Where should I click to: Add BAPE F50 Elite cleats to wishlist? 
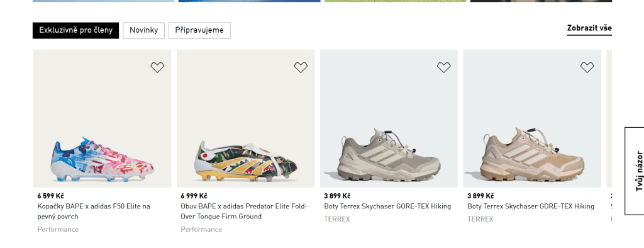click(x=157, y=67)
